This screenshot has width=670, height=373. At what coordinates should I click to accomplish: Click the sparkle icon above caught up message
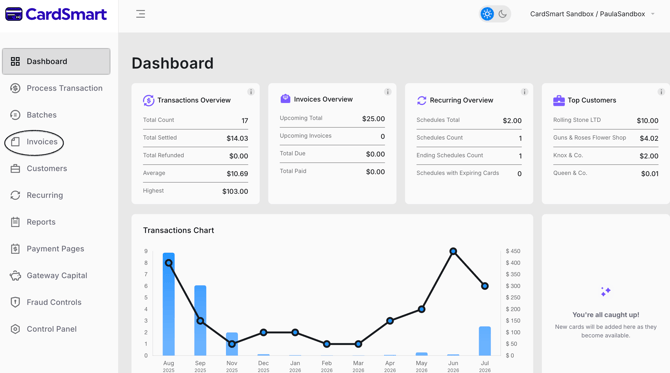605,292
